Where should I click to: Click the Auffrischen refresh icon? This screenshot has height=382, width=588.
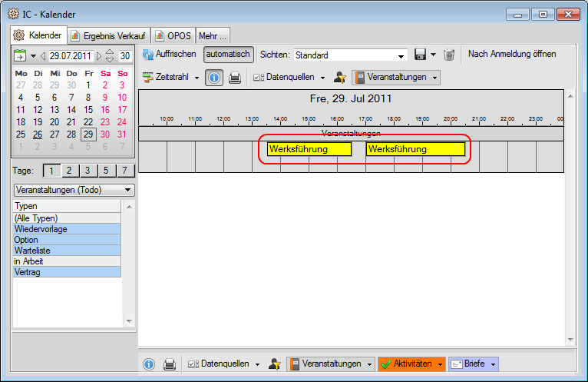coord(148,55)
